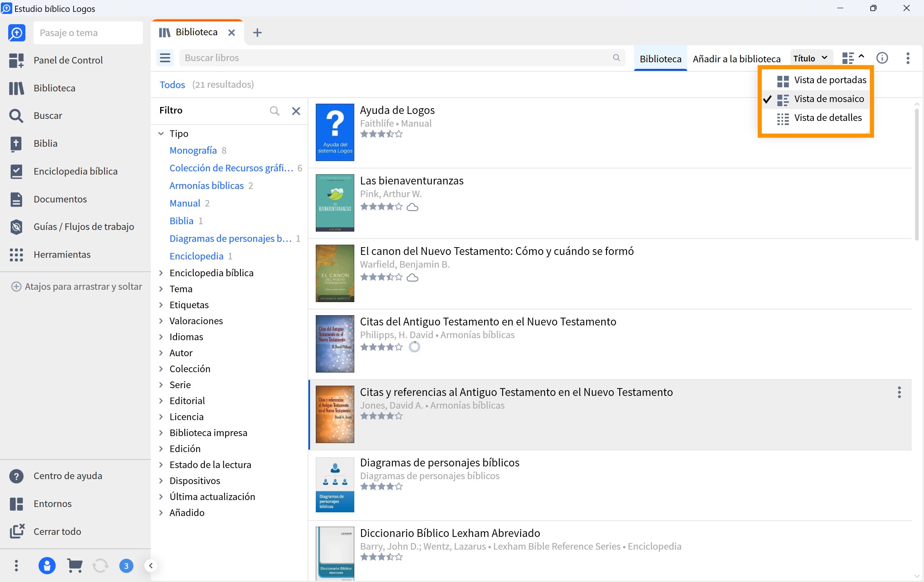Open Diccionario Bíblico Lexham Abreviado title
This screenshot has width=924, height=582.
450,533
